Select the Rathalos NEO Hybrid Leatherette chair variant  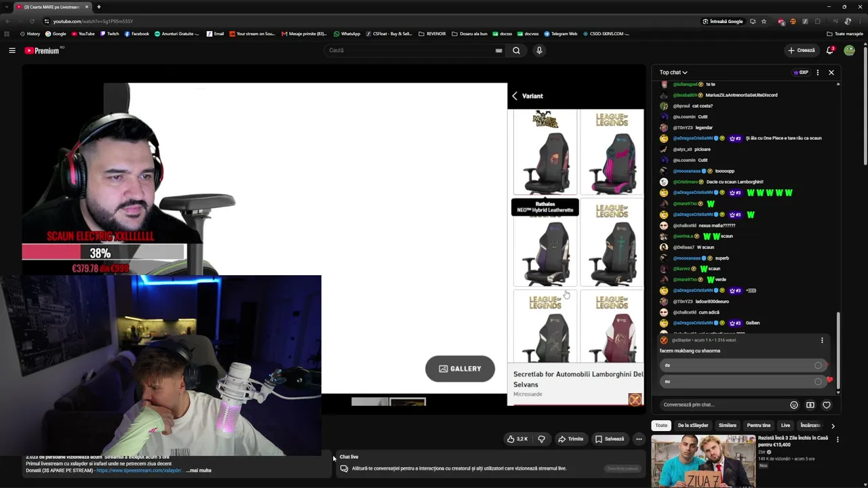[545, 152]
